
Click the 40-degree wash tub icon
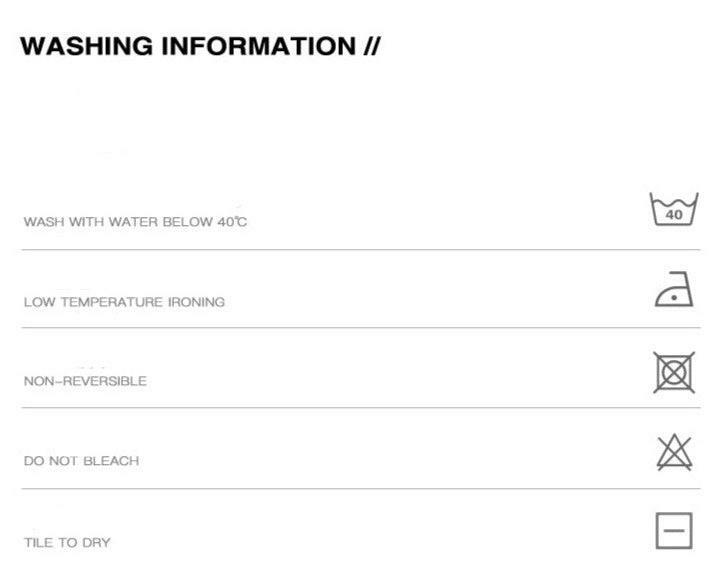[x=674, y=209]
